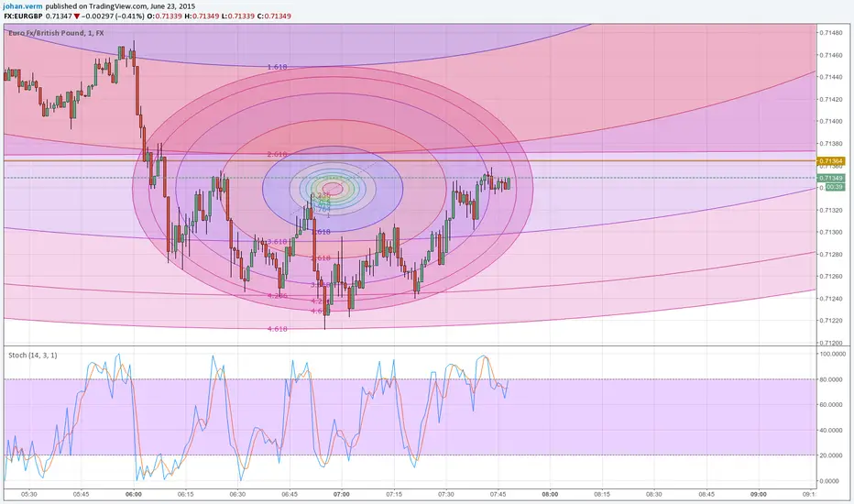Click the 60.0000 stochastic axis value
The height and width of the screenshot is (504, 854).
click(832, 404)
